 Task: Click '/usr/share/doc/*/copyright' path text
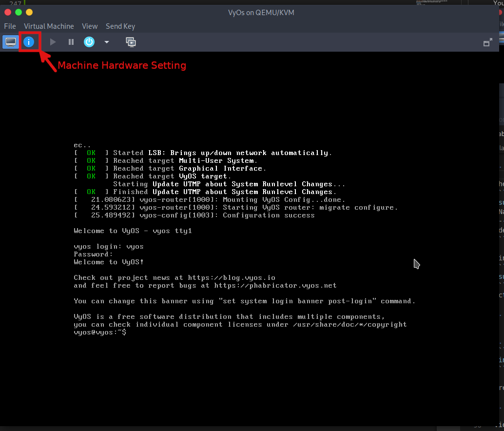click(349, 325)
